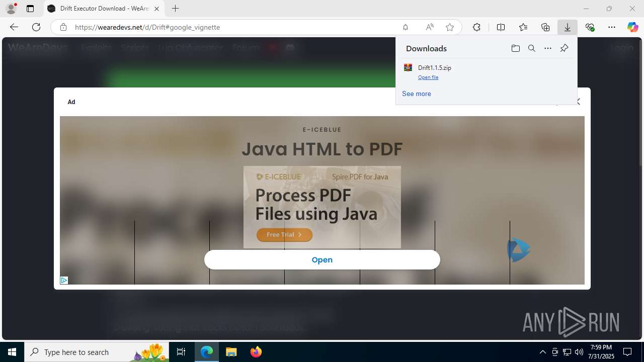Select the Drift Executor Download tab
The width and height of the screenshot is (644, 362).
(104, 9)
